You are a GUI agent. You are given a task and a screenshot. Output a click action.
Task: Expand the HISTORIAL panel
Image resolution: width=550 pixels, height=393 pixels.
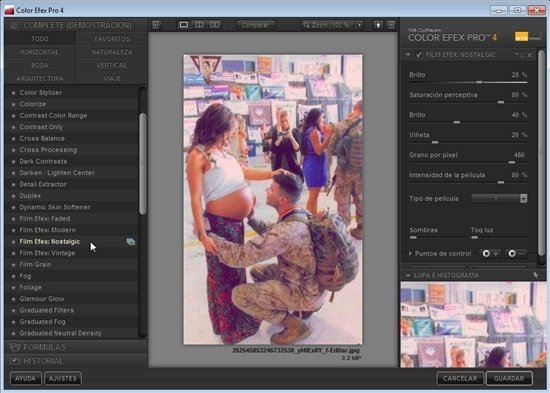click(x=76, y=361)
